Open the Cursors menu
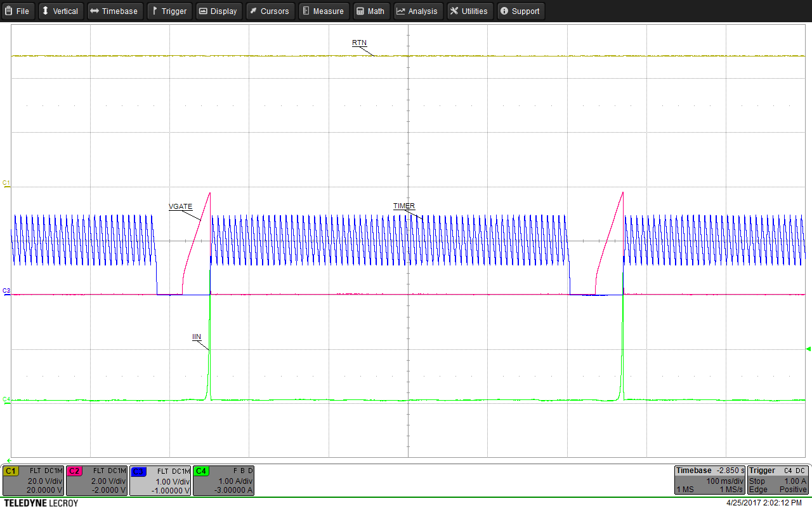Viewport: 812px width, 508px height. pos(269,11)
